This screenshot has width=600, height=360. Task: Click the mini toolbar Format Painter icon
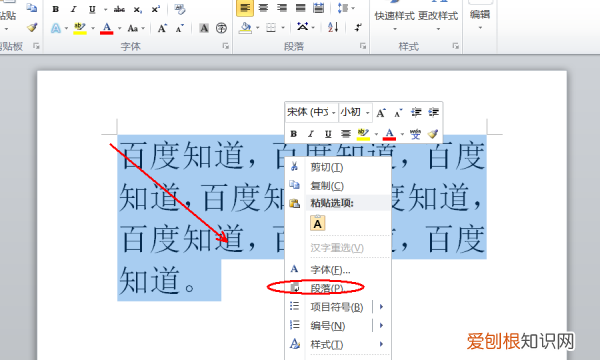433,134
